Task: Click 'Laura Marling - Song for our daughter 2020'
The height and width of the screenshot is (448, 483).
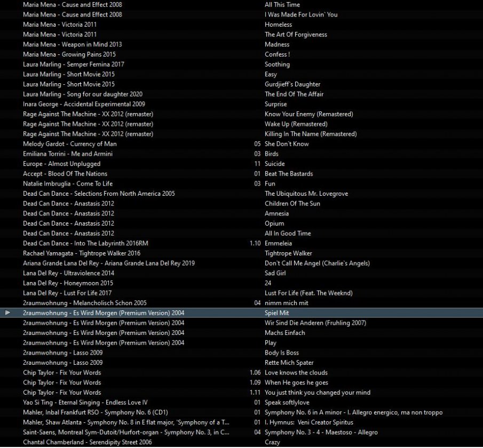Action: pyautogui.click(x=83, y=94)
